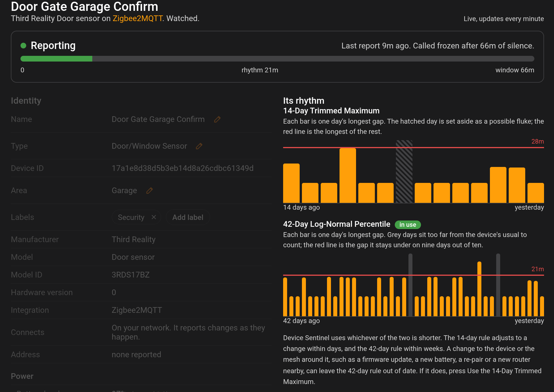Remove the Security label

pyautogui.click(x=154, y=217)
